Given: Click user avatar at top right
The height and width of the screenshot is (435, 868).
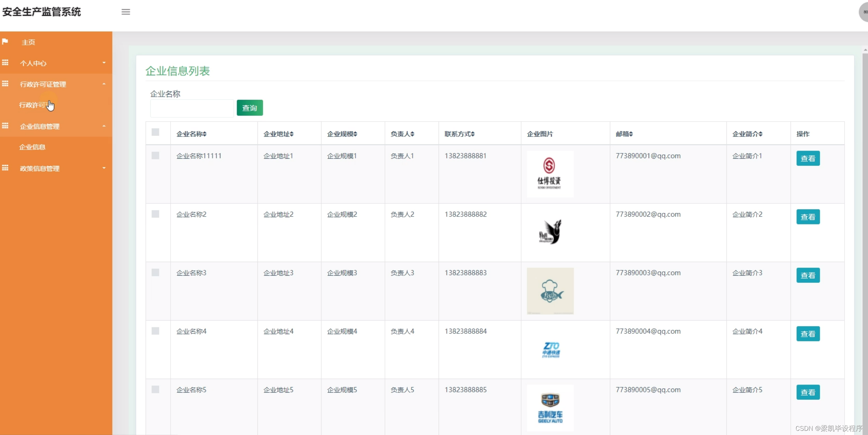Looking at the screenshot, I should pos(864,12).
